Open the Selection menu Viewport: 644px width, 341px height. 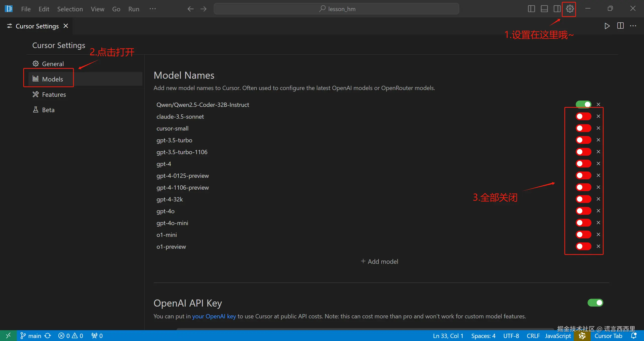[70, 9]
